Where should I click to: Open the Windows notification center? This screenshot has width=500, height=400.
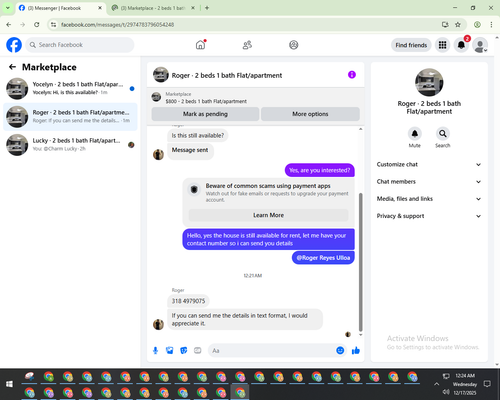tap(487, 384)
